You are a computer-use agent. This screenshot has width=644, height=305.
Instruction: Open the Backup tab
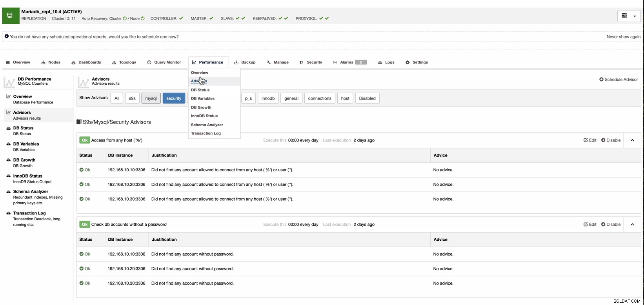pos(245,62)
